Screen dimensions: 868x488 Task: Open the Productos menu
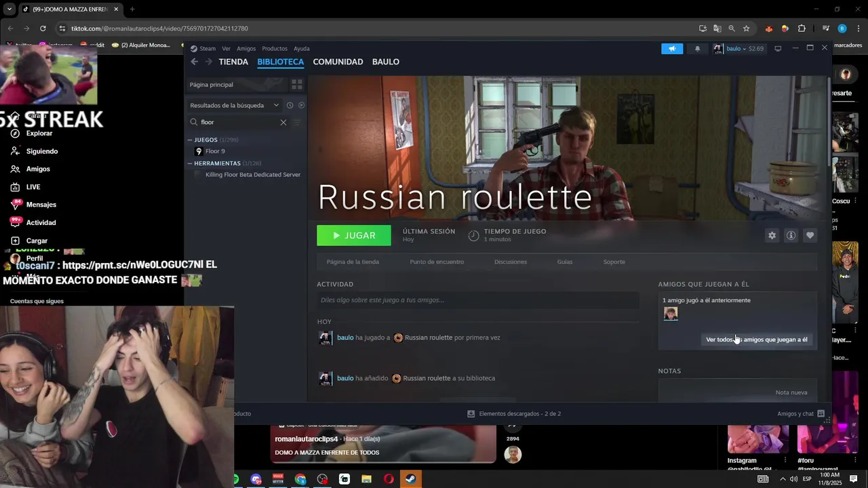click(275, 49)
